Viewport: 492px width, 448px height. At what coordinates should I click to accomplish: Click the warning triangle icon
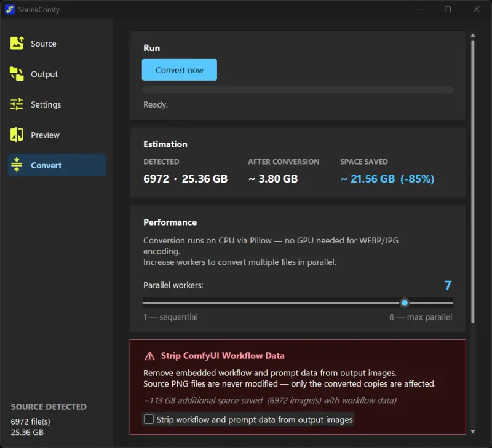point(149,356)
